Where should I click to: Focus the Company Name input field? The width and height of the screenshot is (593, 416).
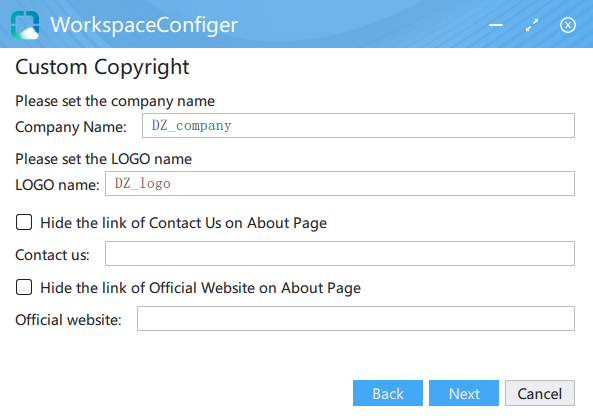pos(358,126)
